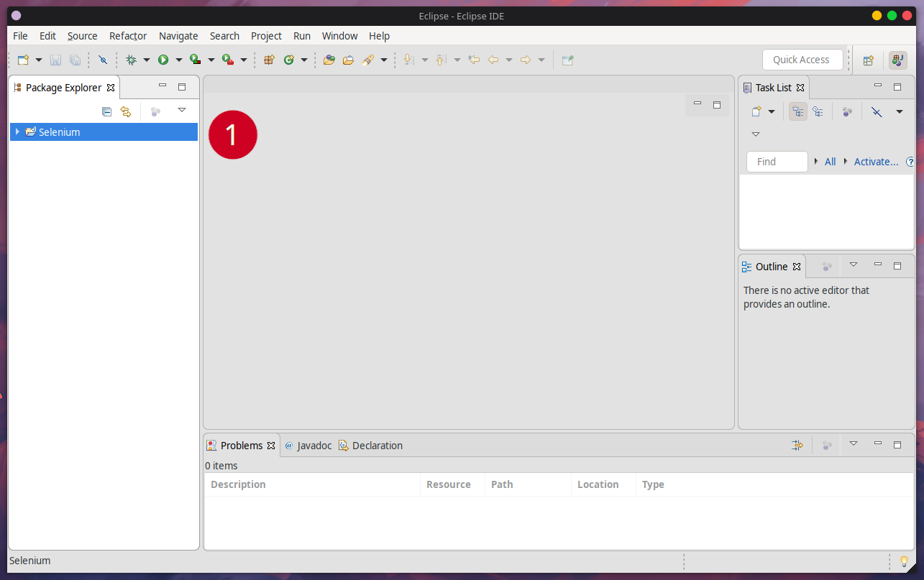Open the Coverage dropdown arrow
This screenshot has height=580, width=924.
[211, 60]
